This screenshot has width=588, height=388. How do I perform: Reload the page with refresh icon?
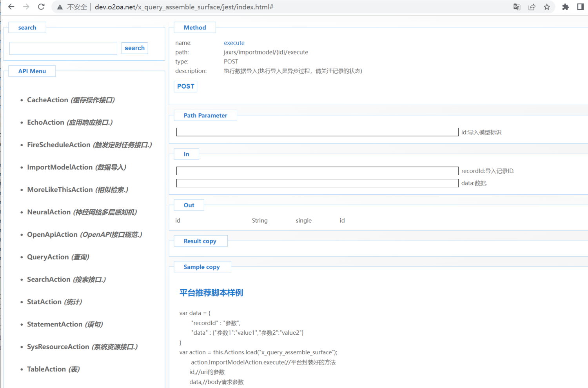41,7
